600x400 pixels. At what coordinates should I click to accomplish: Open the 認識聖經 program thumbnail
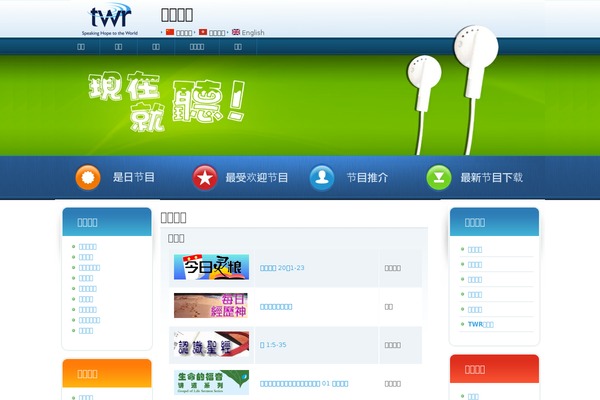[x=211, y=344]
